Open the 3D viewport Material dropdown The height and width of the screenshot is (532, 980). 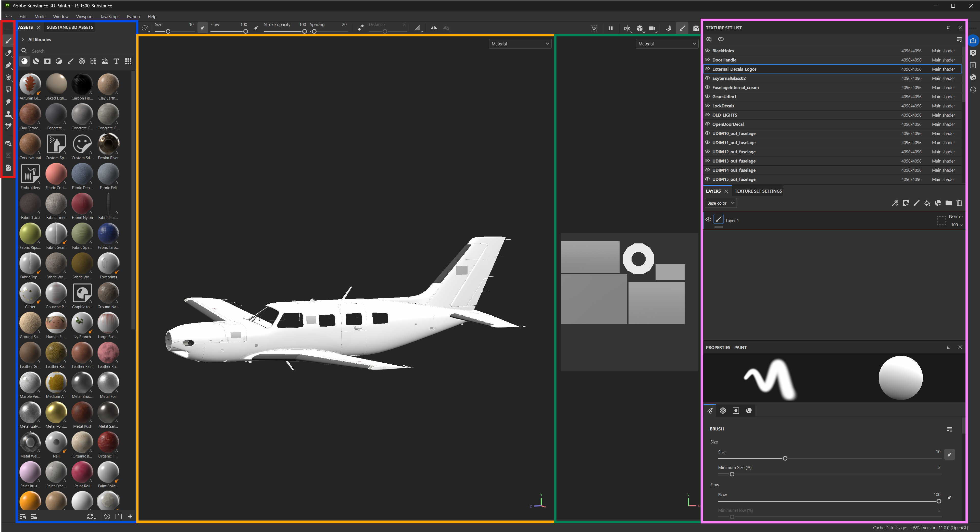tap(520, 44)
